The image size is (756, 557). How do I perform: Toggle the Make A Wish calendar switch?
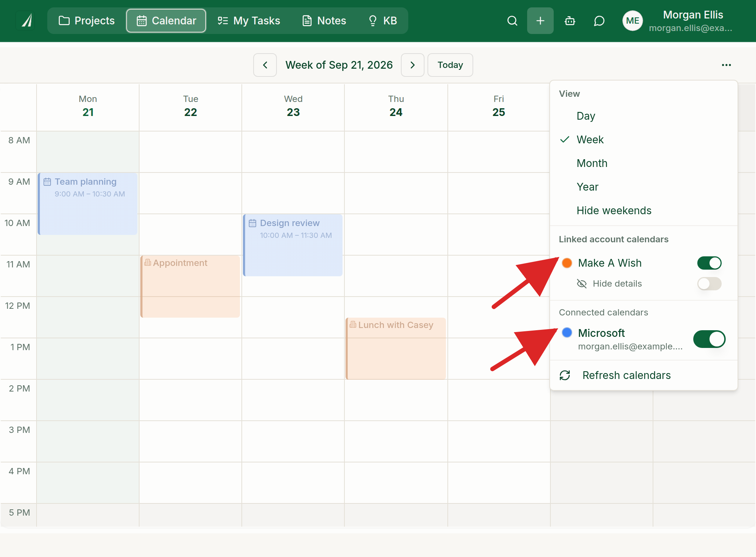(709, 263)
